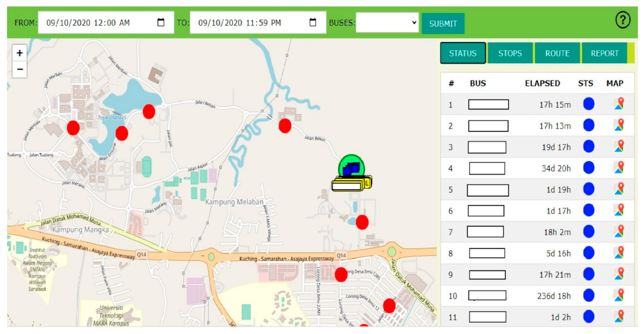
Task: Open FROM date calendar picker icon
Action: point(161,22)
